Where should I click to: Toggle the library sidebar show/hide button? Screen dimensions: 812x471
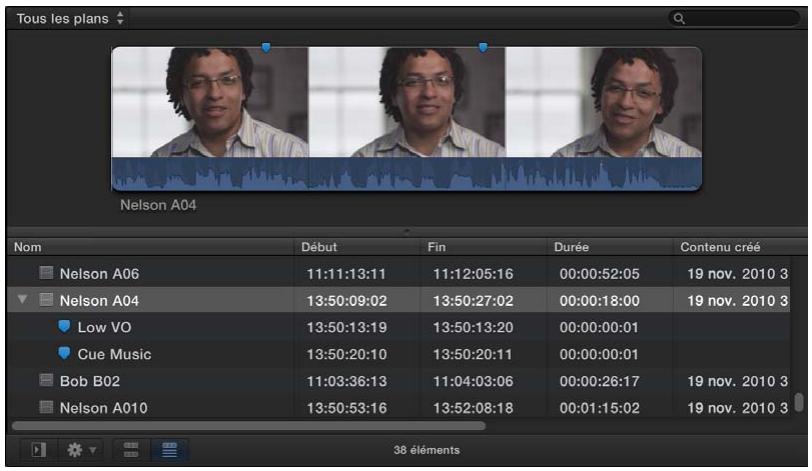tap(39, 450)
